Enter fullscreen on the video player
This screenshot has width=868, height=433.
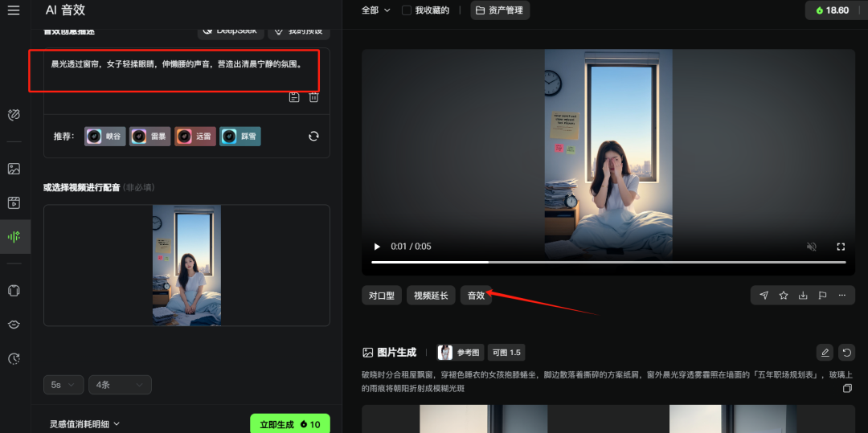[841, 247]
